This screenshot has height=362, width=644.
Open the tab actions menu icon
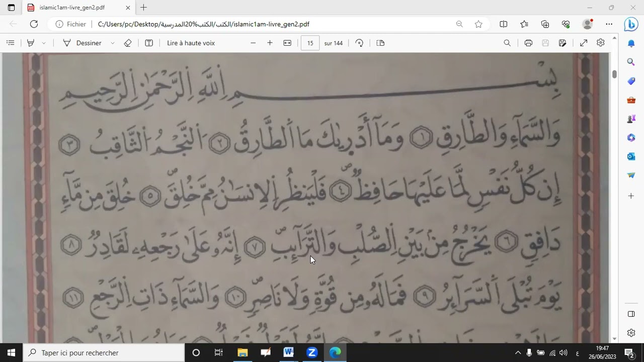(x=12, y=8)
